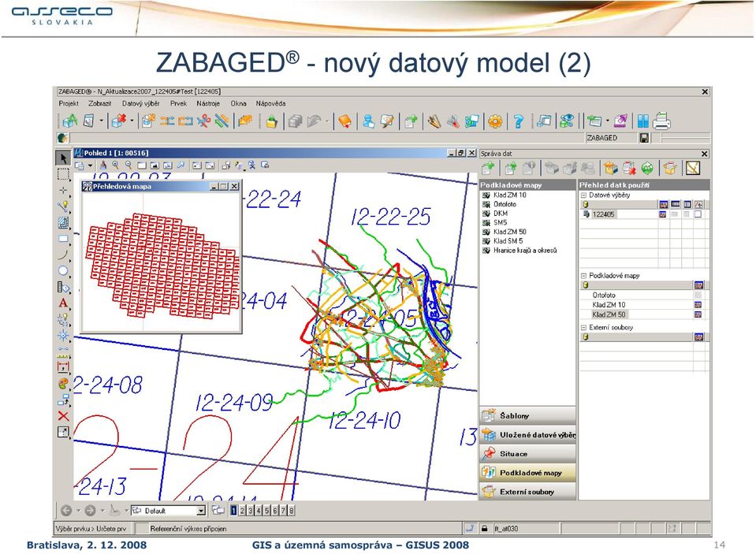Open the Zobrazit menu
The width and height of the screenshot is (756, 554).
click(x=100, y=103)
